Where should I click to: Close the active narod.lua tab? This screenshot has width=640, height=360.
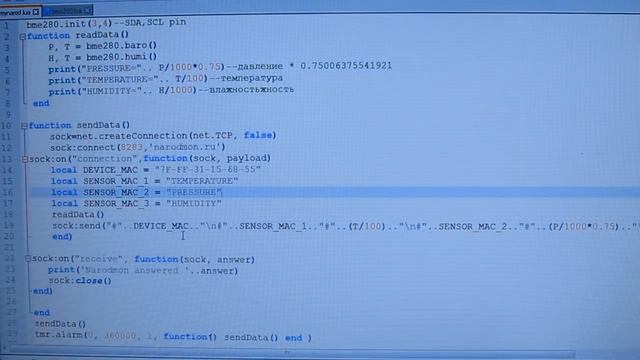coord(36,12)
